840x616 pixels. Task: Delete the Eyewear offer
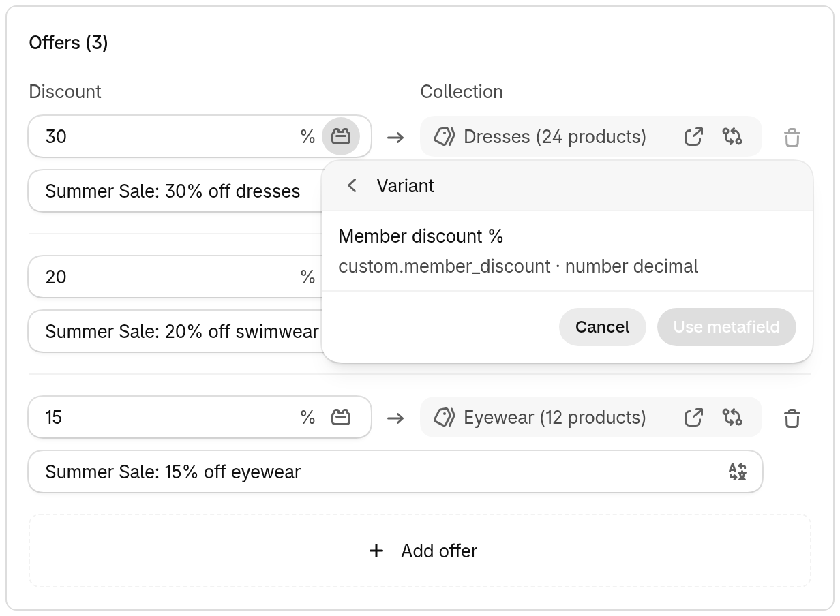pyautogui.click(x=792, y=418)
